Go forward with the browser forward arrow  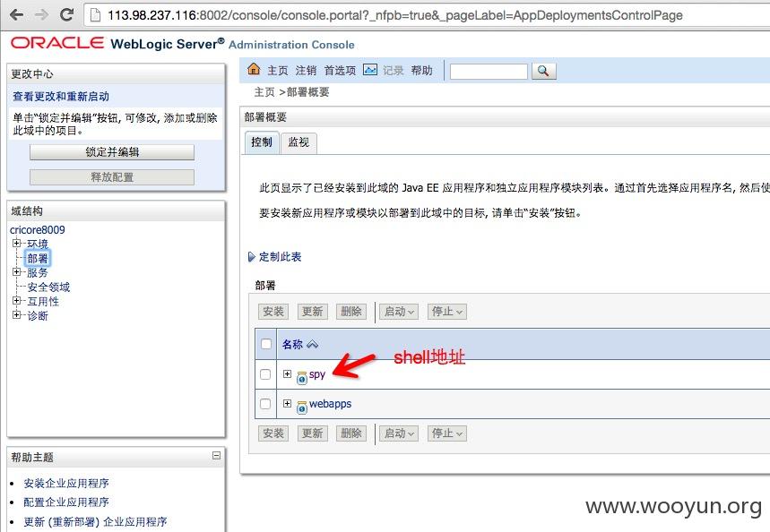tap(42, 14)
